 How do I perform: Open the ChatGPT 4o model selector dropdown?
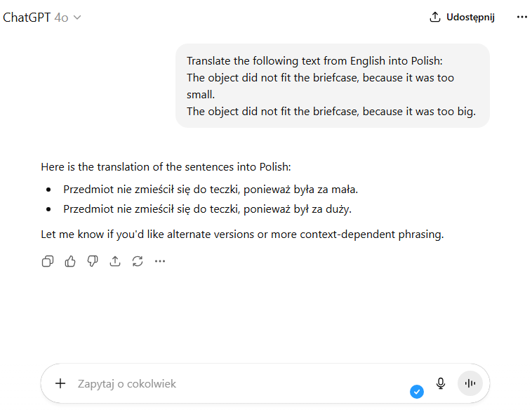(x=42, y=18)
